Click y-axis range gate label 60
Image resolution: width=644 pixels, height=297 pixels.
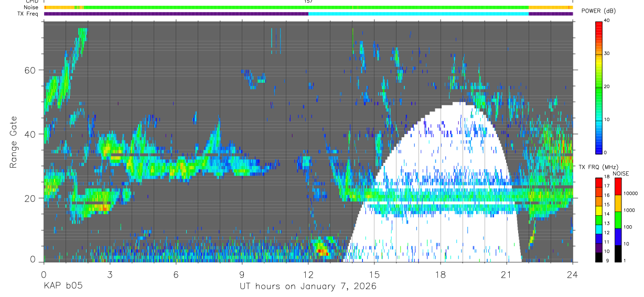[30, 70]
